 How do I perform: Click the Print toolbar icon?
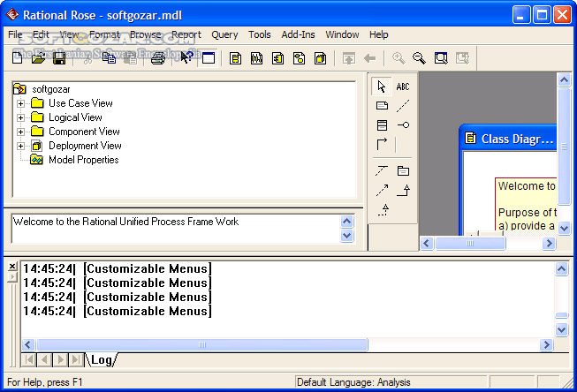point(158,58)
